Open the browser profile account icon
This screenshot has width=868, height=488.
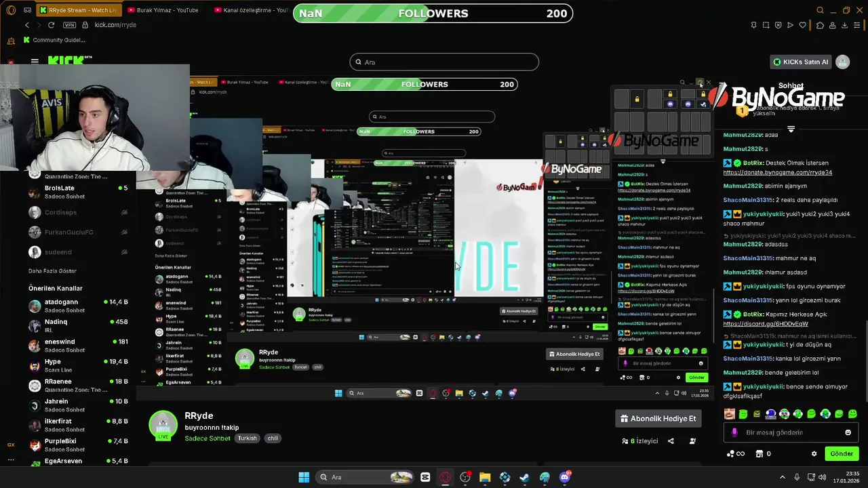pos(833,25)
